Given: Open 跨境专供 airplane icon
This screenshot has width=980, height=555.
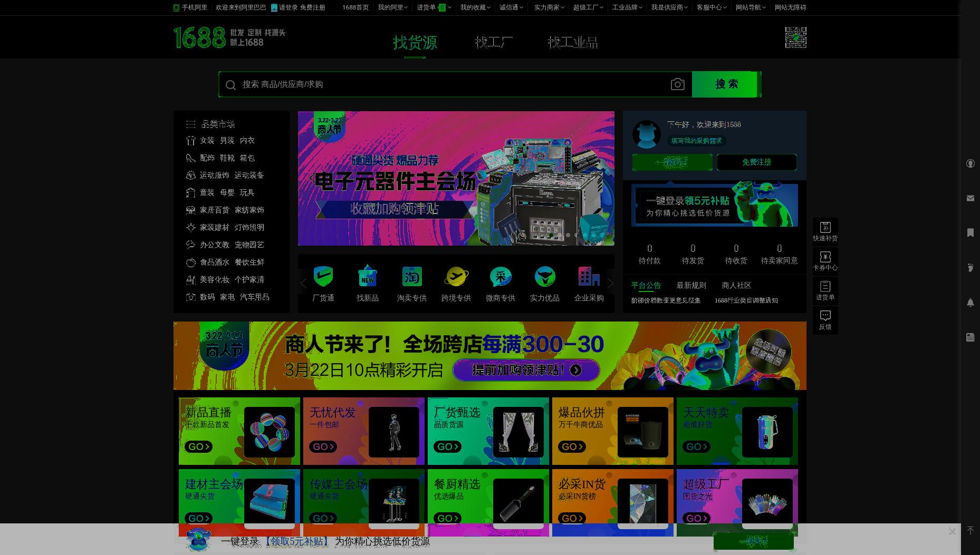Looking at the screenshot, I should 456,277.
